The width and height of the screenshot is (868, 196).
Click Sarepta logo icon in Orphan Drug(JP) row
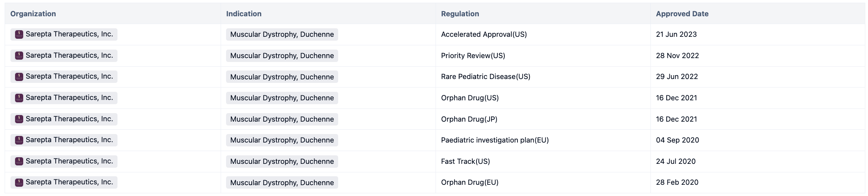coord(19,119)
